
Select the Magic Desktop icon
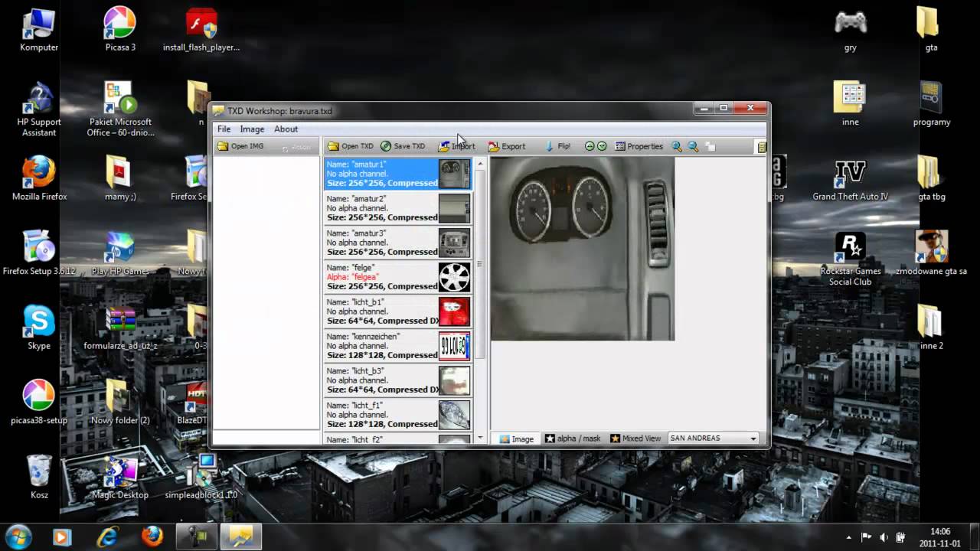pyautogui.click(x=120, y=478)
